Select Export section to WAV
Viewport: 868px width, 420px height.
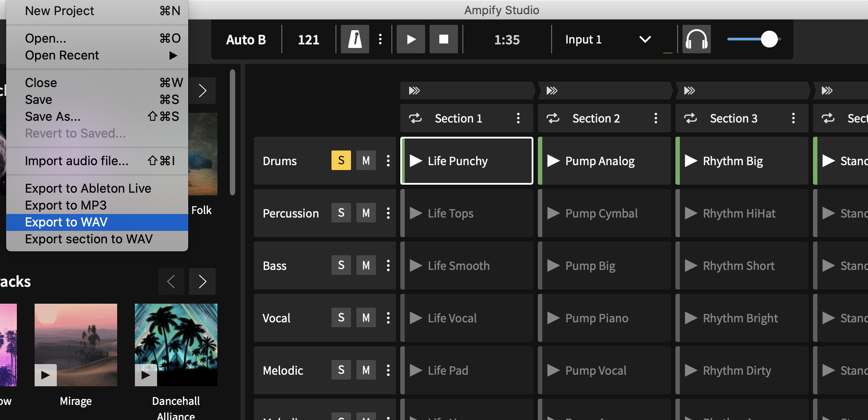pyautogui.click(x=97, y=239)
